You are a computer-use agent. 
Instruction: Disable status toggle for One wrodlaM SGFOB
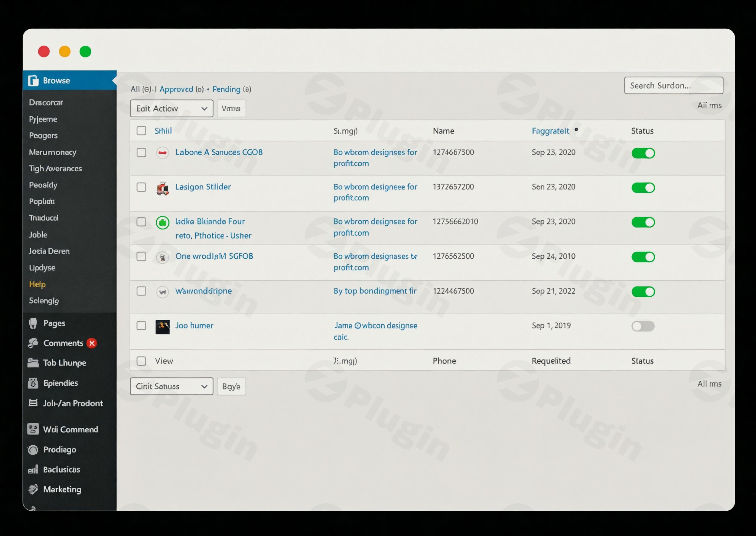(x=643, y=257)
